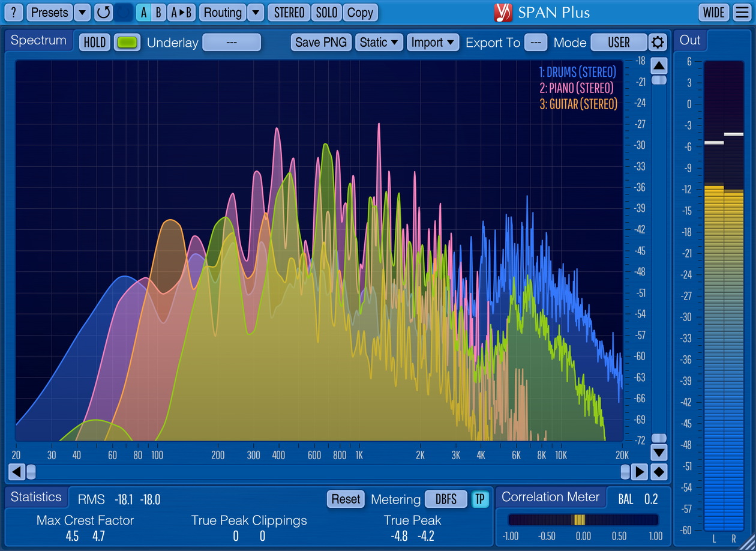The height and width of the screenshot is (551, 756).
Task: Open the hamburger menu beside WIDE
Action: 742,12
